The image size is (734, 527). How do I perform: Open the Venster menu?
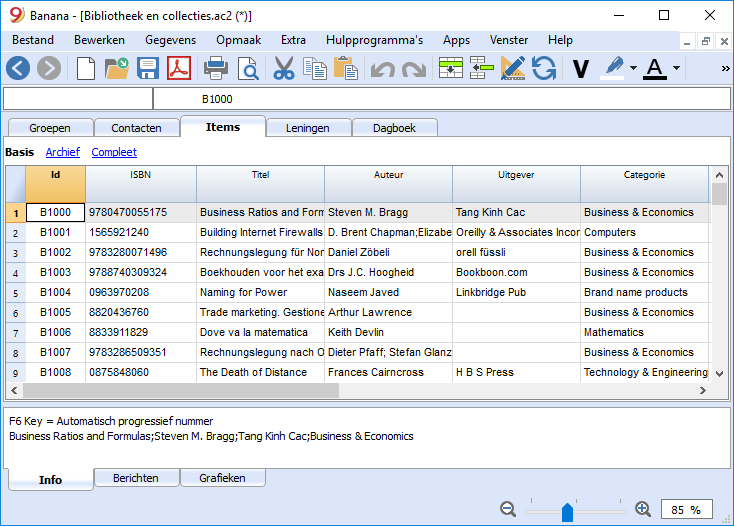(509, 40)
